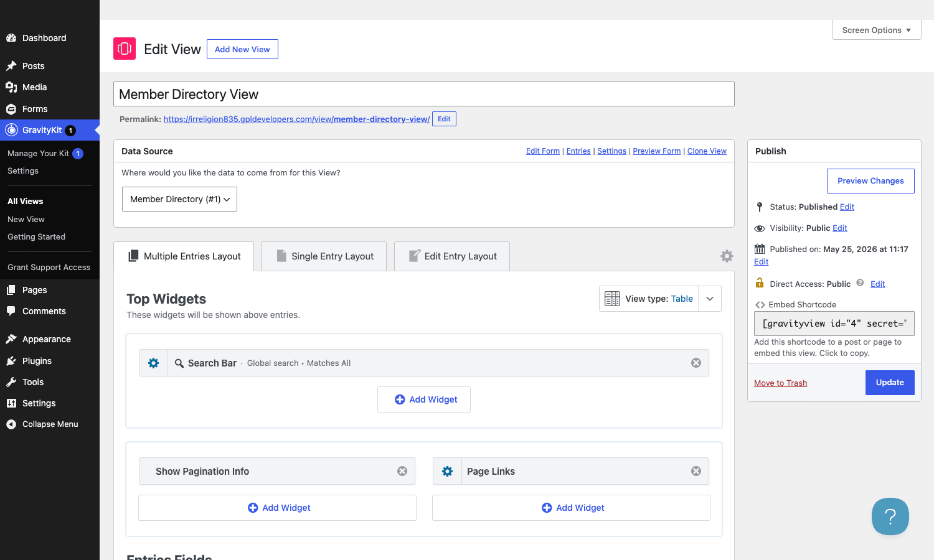Expand the View type chevron dropdown
934x560 pixels.
[x=710, y=299]
